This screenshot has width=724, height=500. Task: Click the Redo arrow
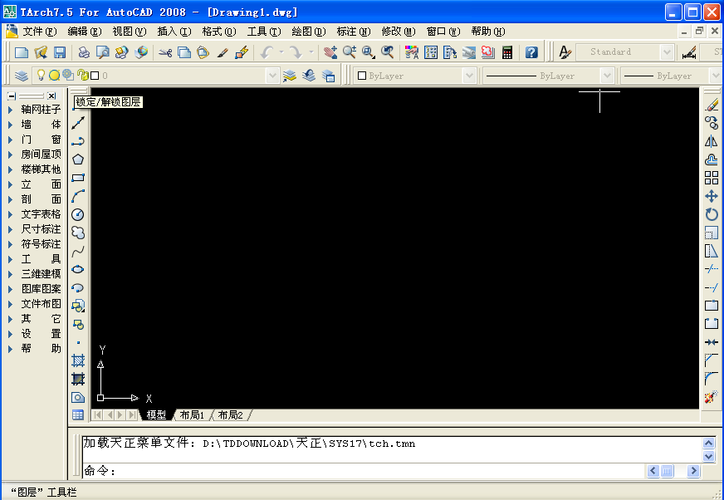296,52
